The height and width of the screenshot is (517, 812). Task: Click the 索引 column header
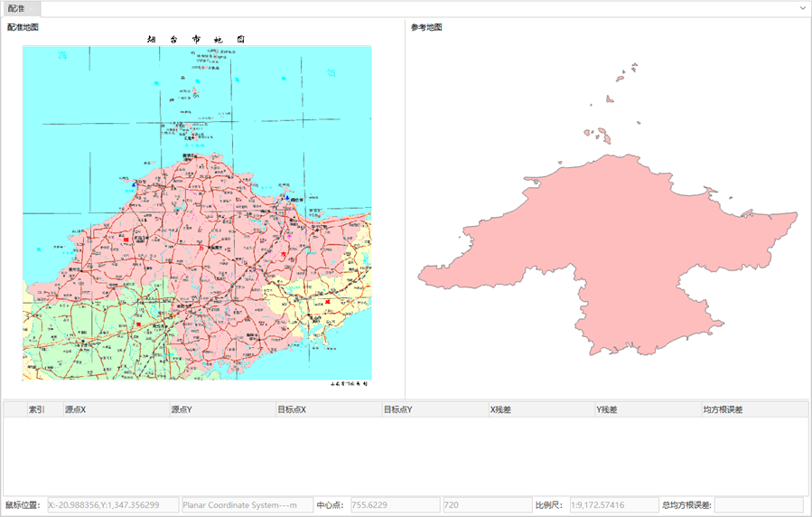coord(36,409)
